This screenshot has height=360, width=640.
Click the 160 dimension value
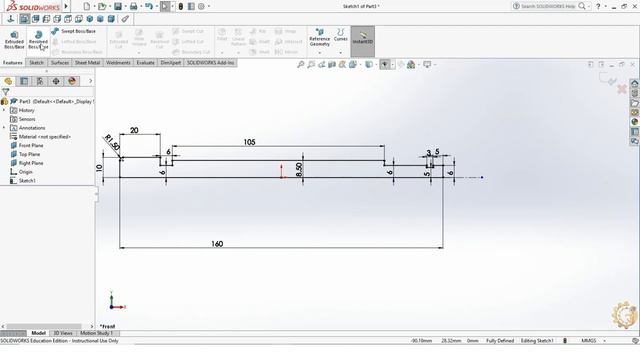pyautogui.click(x=217, y=244)
